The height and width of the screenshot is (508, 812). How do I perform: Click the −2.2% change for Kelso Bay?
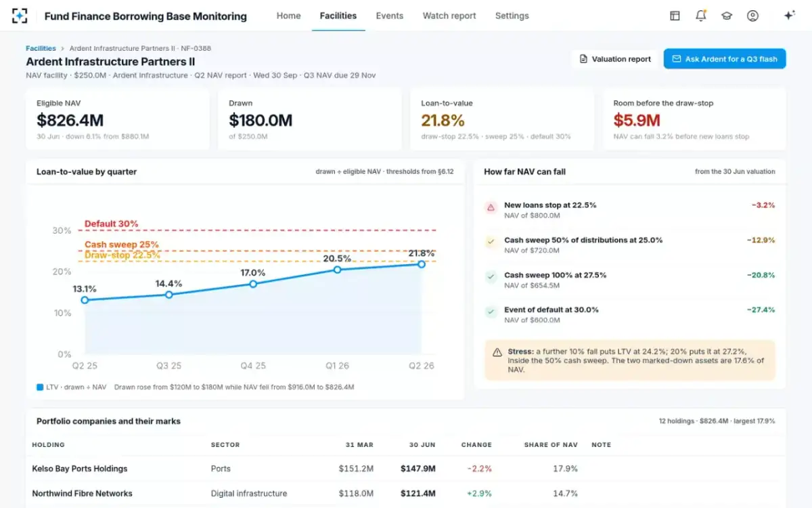click(x=479, y=469)
